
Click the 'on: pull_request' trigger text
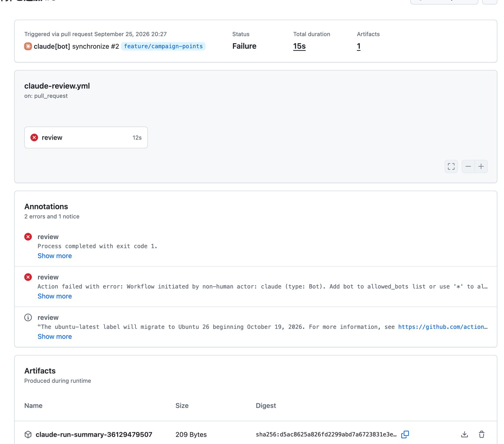pyautogui.click(x=46, y=96)
